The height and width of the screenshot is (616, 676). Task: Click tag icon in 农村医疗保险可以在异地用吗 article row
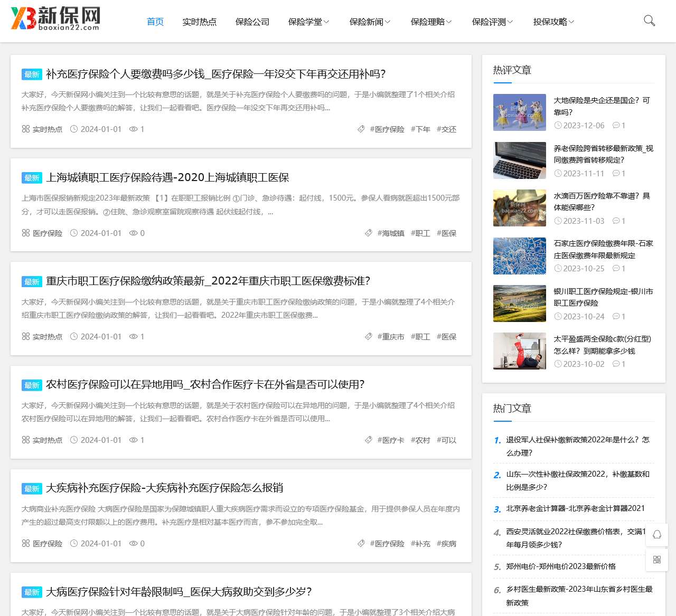(369, 440)
